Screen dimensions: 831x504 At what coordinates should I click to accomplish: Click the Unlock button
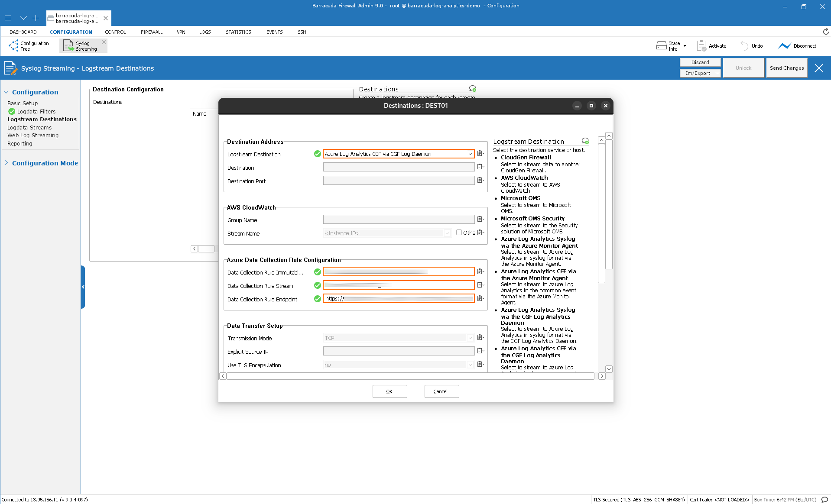(x=743, y=68)
